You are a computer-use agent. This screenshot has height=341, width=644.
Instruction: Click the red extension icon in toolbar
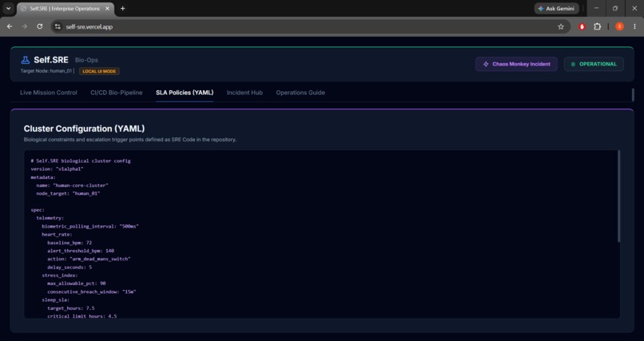pyautogui.click(x=582, y=26)
